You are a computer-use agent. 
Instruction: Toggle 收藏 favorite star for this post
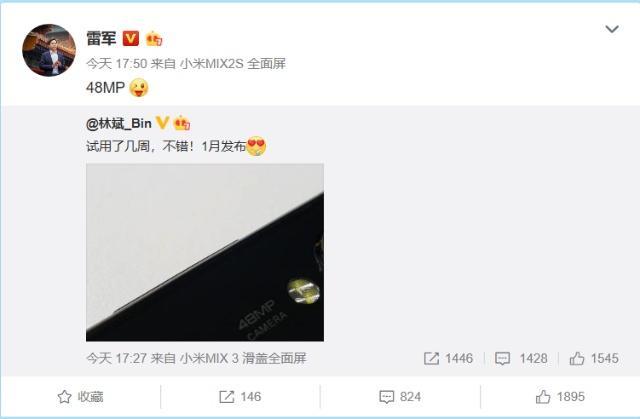coord(80,397)
